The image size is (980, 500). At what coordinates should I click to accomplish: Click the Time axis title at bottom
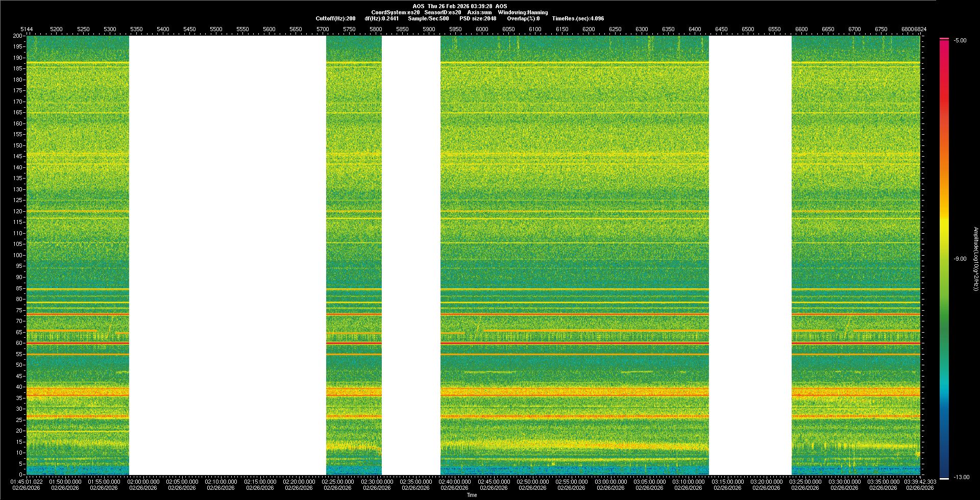point(472,495)
